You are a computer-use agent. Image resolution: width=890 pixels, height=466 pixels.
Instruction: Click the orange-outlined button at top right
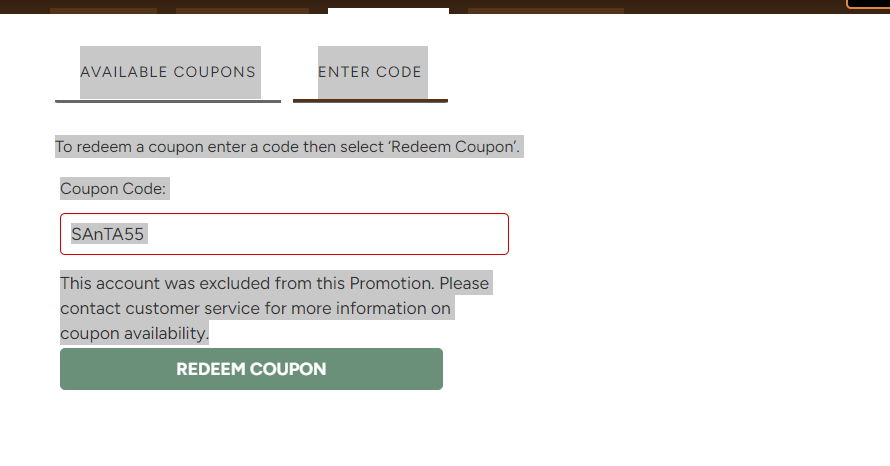[868, 4]
